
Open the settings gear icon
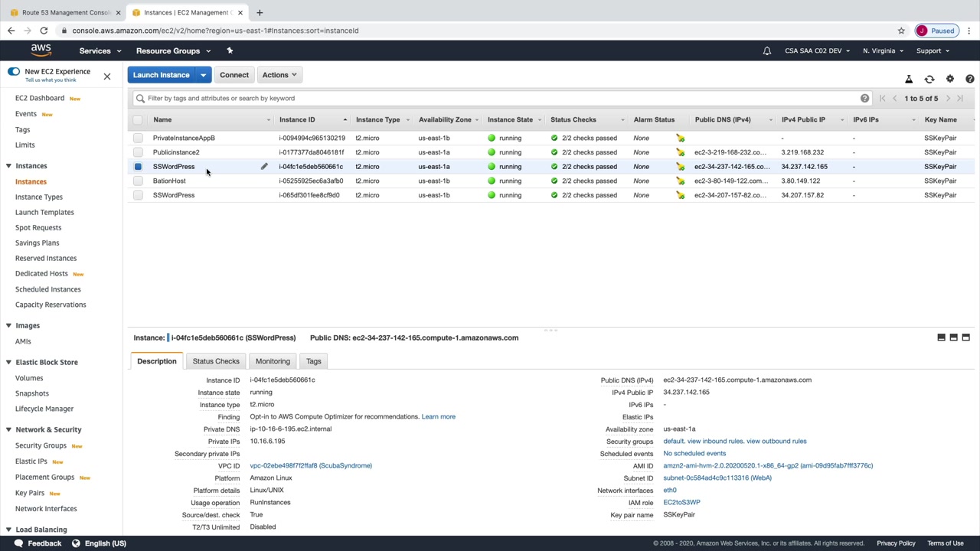click(949, 80)
